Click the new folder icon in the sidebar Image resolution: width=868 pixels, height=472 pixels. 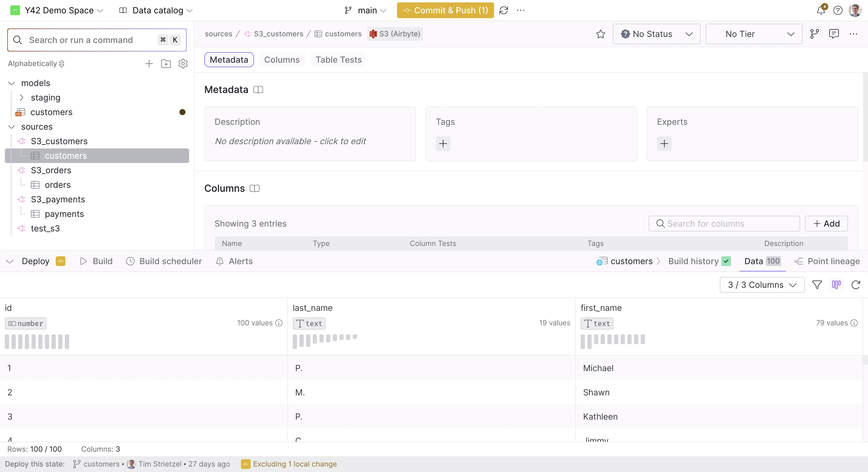(166, 64)
